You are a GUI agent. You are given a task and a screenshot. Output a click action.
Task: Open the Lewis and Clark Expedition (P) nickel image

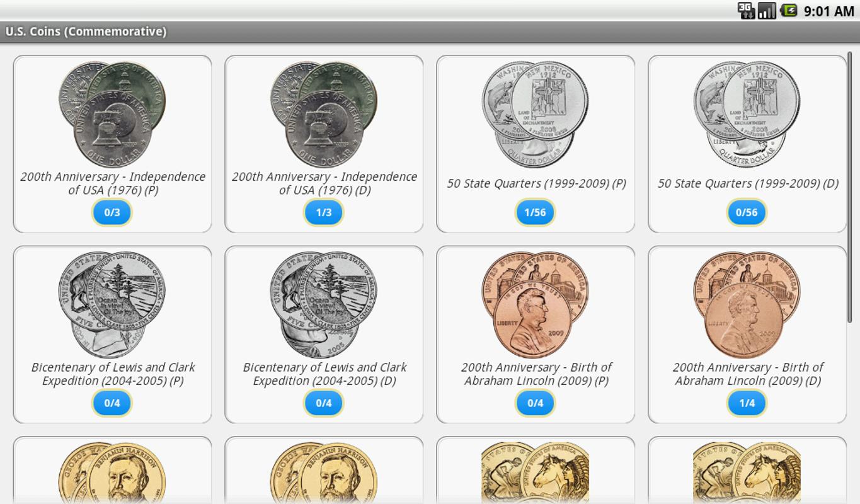(112, 305)
